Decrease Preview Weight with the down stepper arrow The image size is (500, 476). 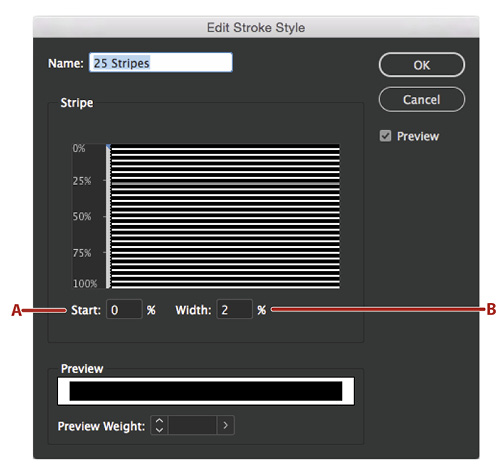pos(159,429)
